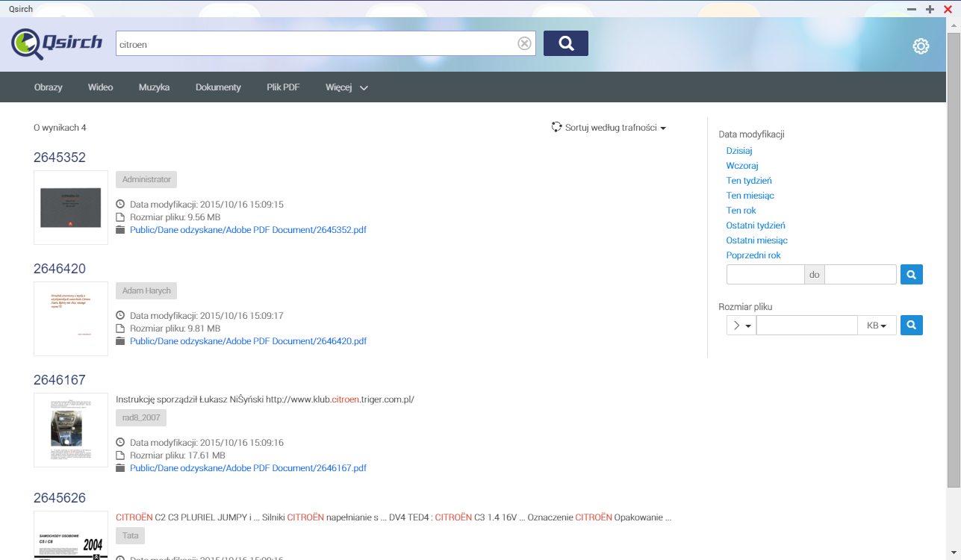The height and width of the screenshot is (560, 961).
Task: Open settings gear icon
Action: pos(921,46)
